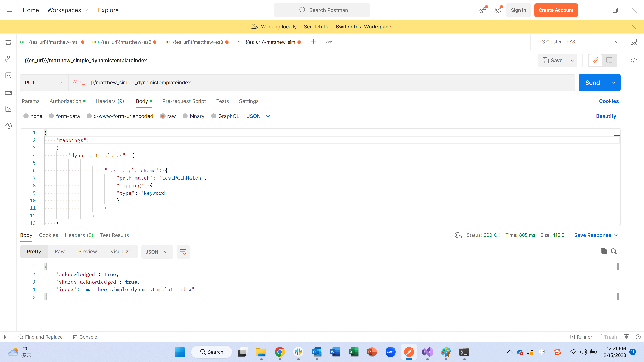The image size is (644, 362).
Task: Open response Headers (8) tab
Action: coord(79,235)
